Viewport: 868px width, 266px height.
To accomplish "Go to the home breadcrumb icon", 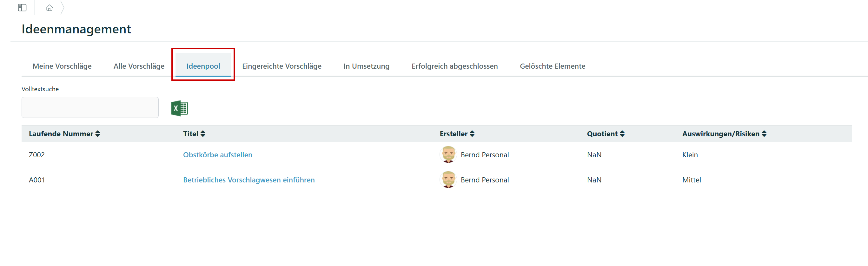I will click(x=49, y=7).
